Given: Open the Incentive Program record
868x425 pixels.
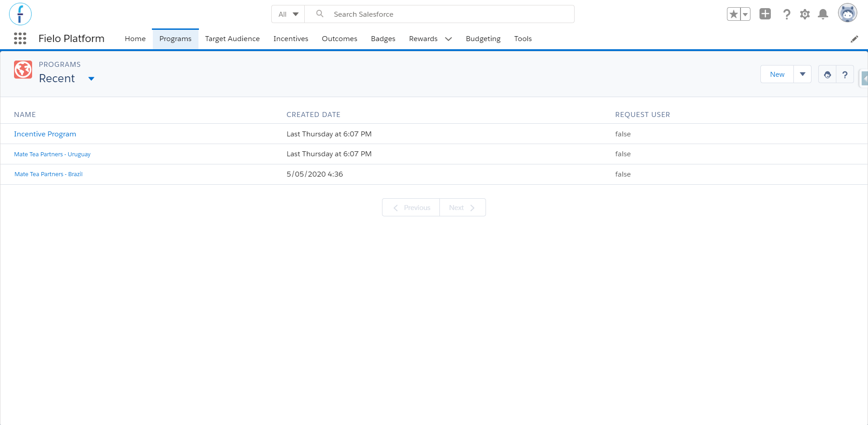Looking at the screenshot, I should tap(45, 134).
